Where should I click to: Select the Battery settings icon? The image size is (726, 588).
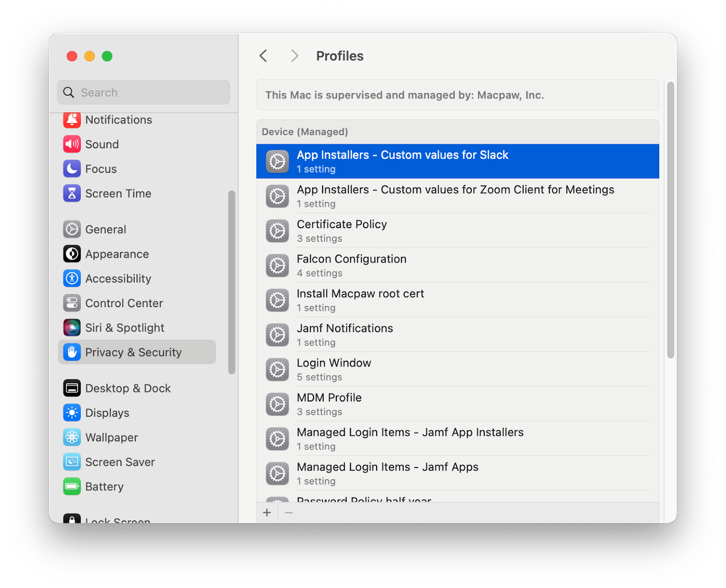coord(104,486)
